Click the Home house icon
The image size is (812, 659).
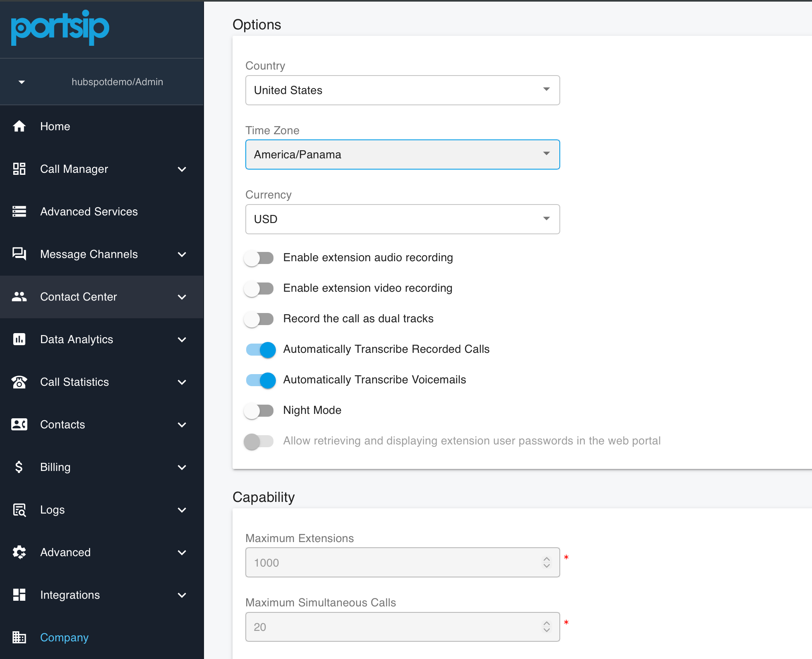click(19, 126)
